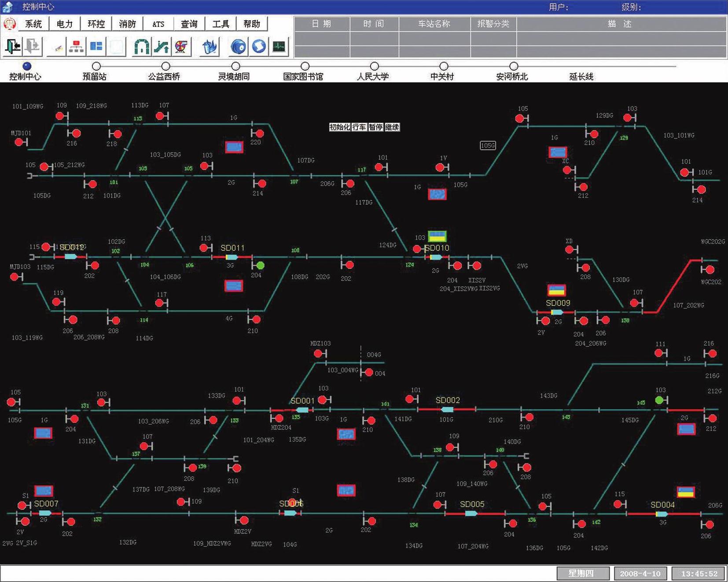Click the blue sphere icon with a white document
728x582 pixels.
(x=259, y=47)
